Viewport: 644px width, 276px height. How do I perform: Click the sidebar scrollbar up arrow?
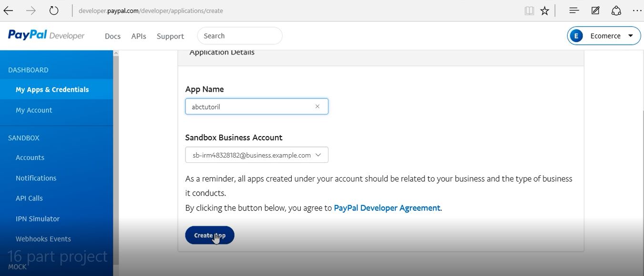point(116,53)
